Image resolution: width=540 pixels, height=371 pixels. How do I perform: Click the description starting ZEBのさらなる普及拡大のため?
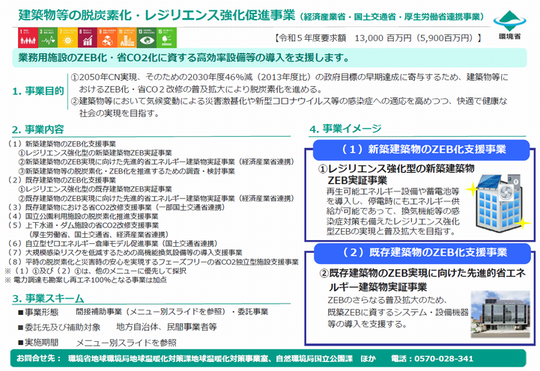398,312
